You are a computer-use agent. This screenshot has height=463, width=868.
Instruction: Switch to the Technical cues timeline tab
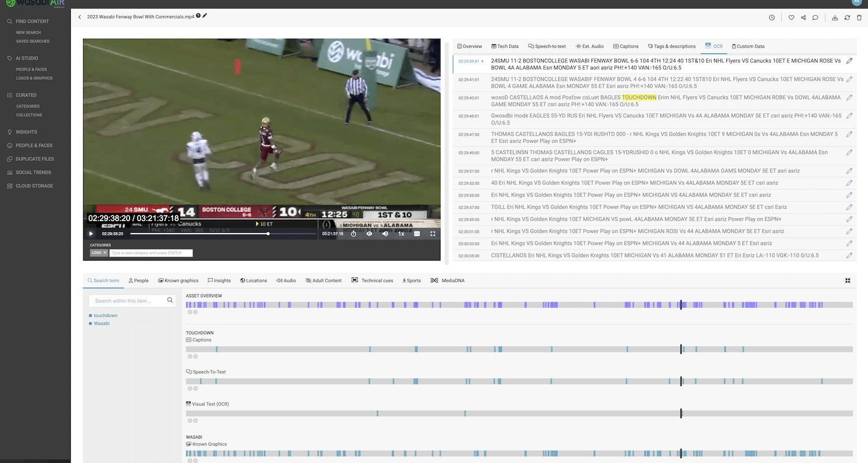(372, 281)
